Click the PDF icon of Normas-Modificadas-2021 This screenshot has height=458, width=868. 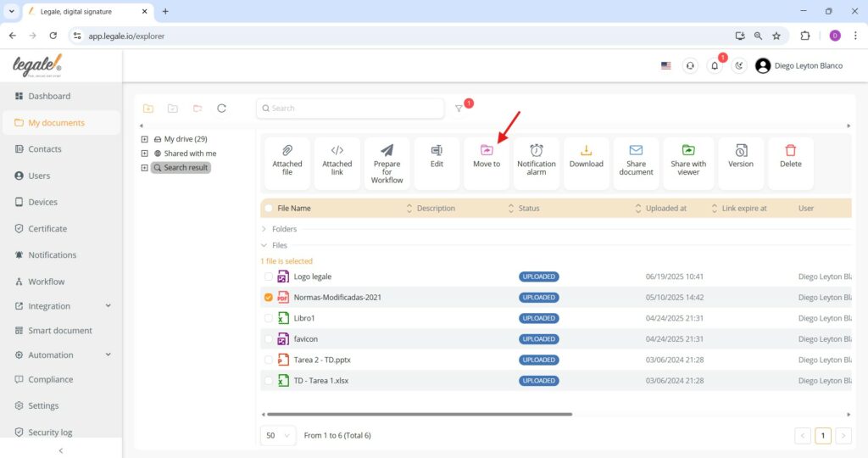(x=283, y=298)
